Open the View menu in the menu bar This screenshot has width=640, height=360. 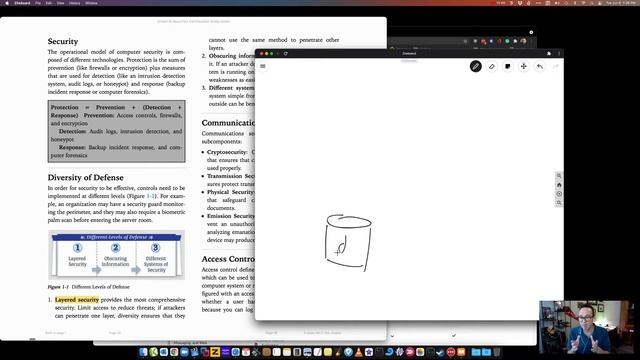point(60,3)
